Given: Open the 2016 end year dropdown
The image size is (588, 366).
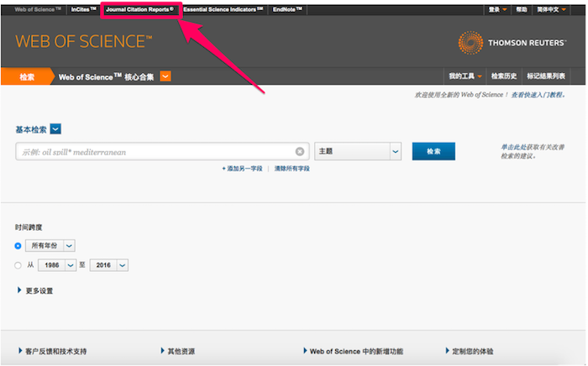Looking at the screenshot, I should [x=122, y=265].
